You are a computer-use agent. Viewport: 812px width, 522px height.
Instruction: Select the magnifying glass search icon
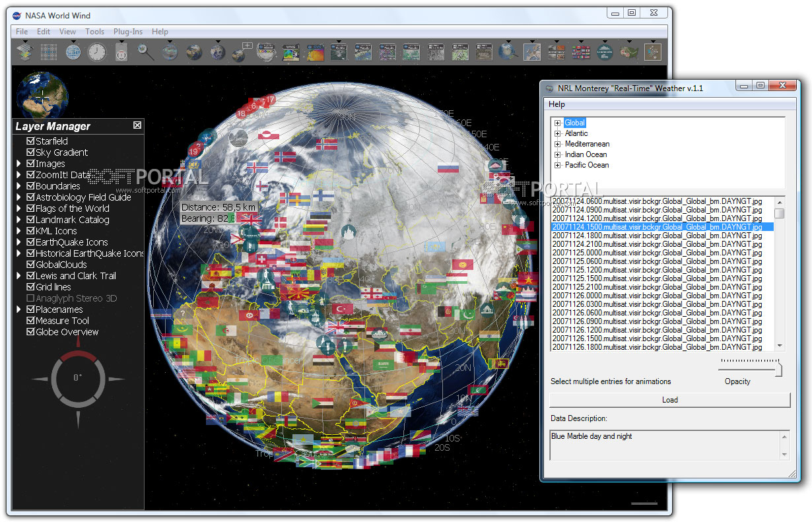tap(145, 51)
